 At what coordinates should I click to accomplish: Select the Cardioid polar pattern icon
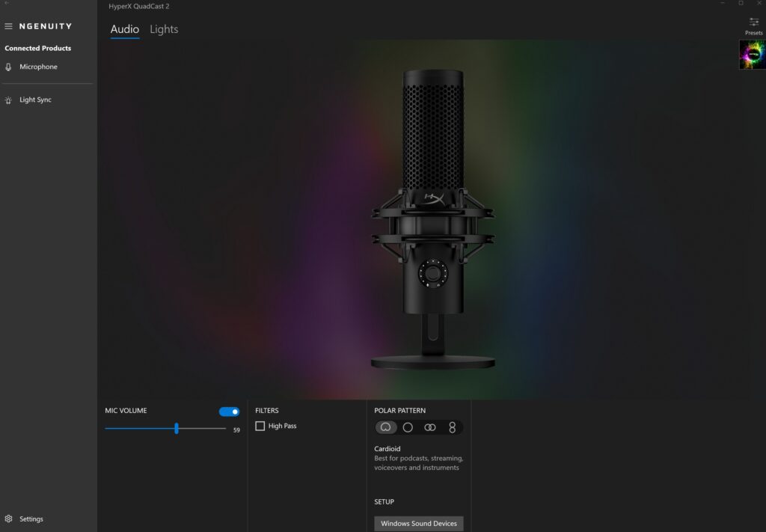tap(386, 427)
